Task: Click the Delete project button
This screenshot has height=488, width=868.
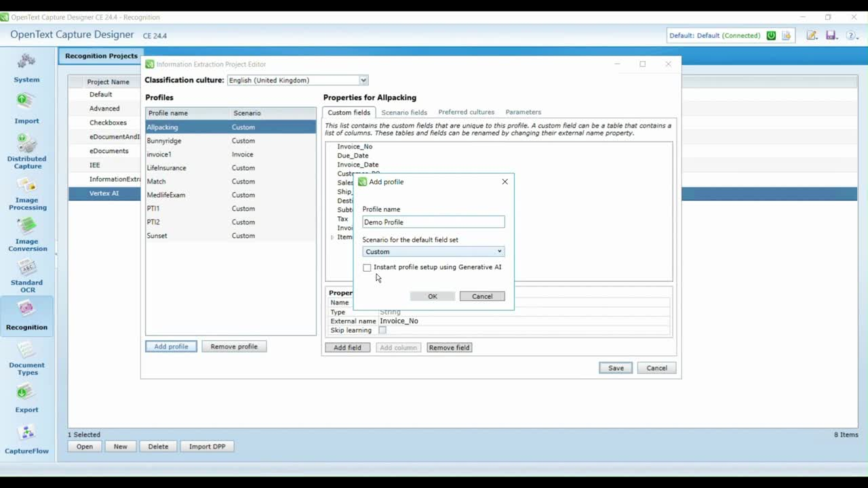Action: coord(158,447)
